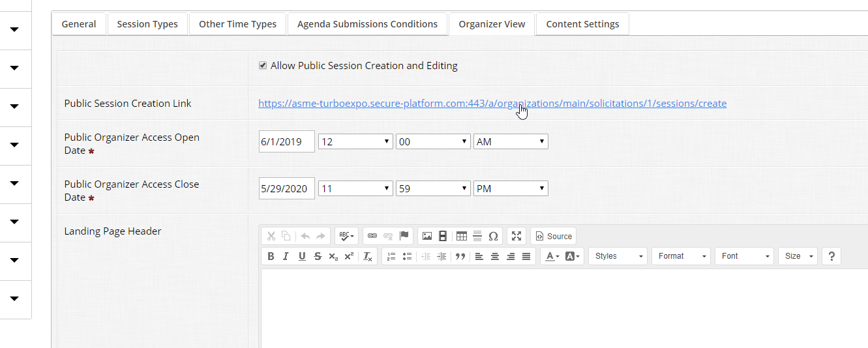Open the Open Date hour dropdown showing 12

[x=355, y=141]
